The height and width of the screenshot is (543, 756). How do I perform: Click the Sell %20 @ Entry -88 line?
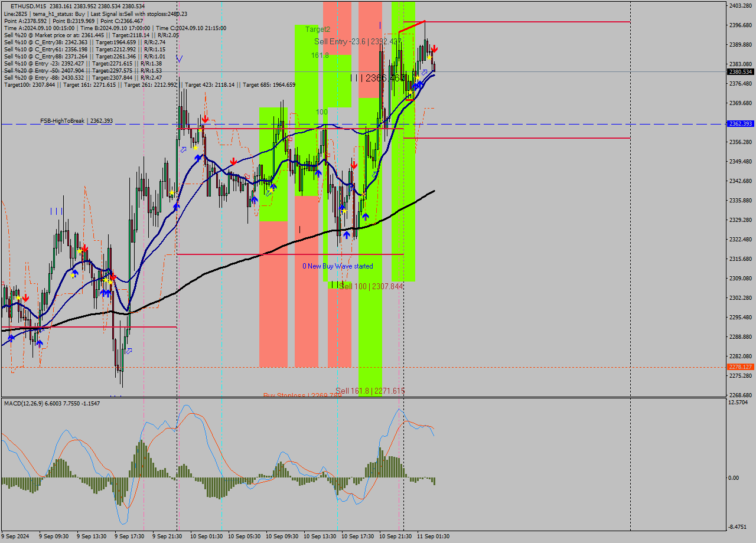pyautogui.click(x=83, y=77)
